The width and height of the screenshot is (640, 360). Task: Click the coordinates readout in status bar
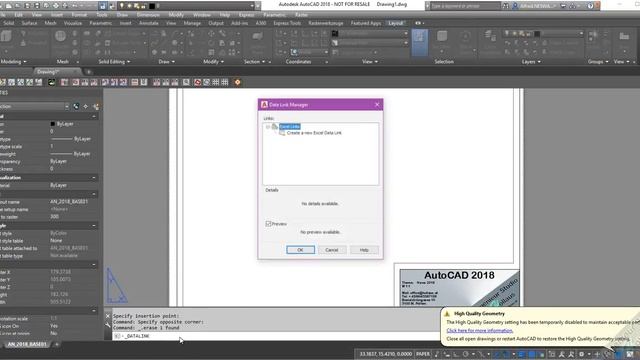386,354
